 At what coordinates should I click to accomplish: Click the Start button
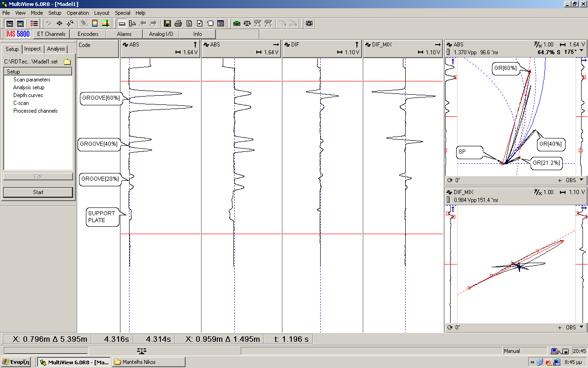click(38, 192)
